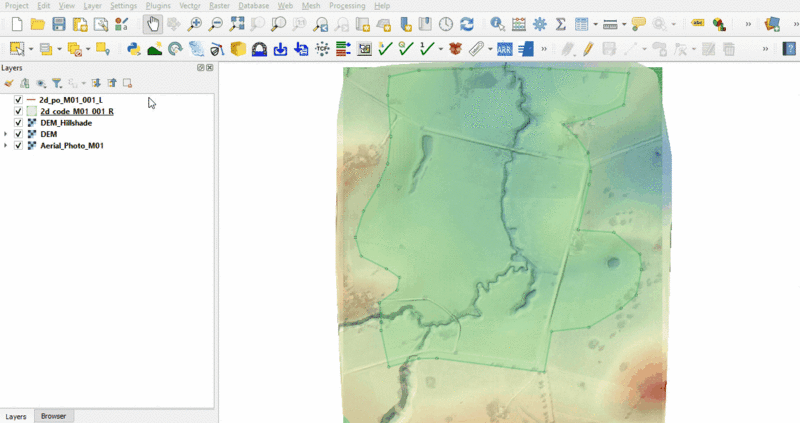
Task: Switch to the Browser tab
Action: (x=52, y=416)
